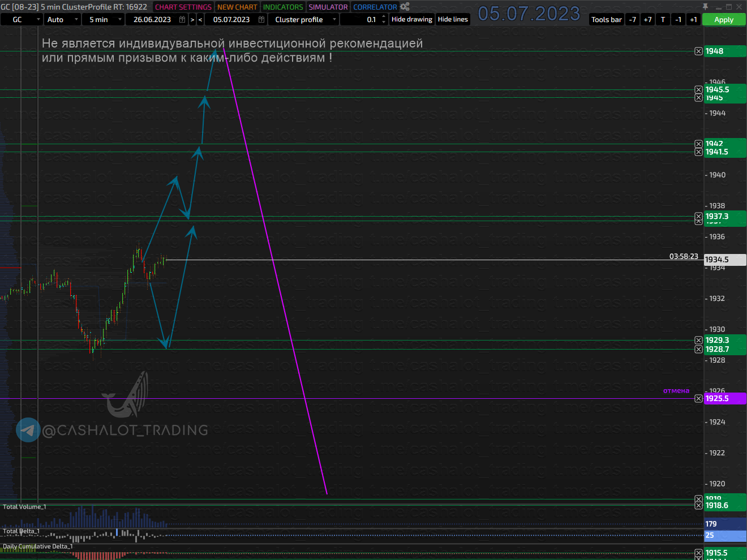Open the SIMULATOR menu
The image size is (747, 560).
pos(328,7)
